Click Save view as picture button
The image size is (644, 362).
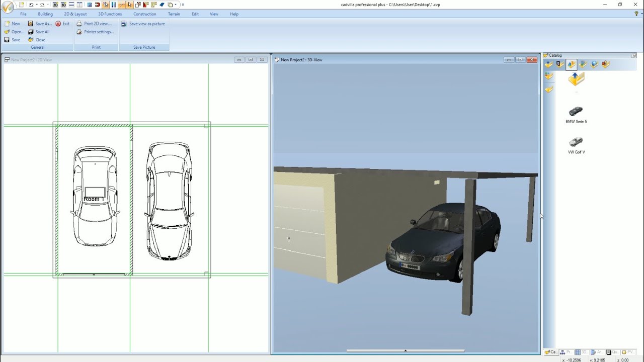[x=143, y=24]
